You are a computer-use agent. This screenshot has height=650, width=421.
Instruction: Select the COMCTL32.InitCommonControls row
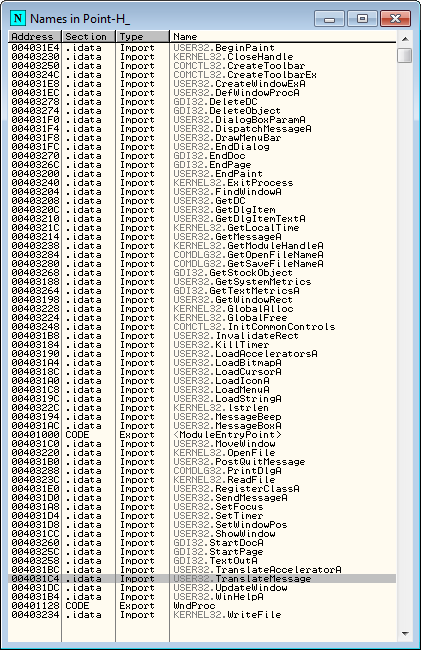point(202,327)
